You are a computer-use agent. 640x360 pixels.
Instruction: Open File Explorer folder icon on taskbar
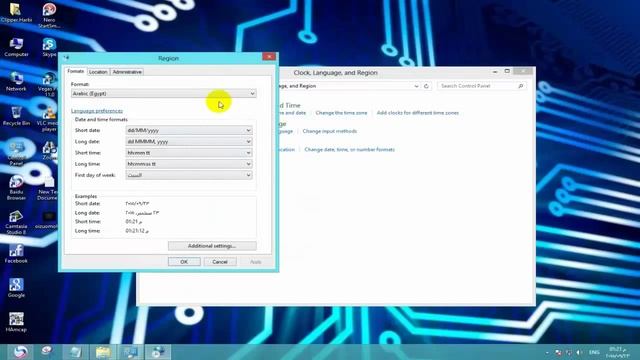coord(103,352)
